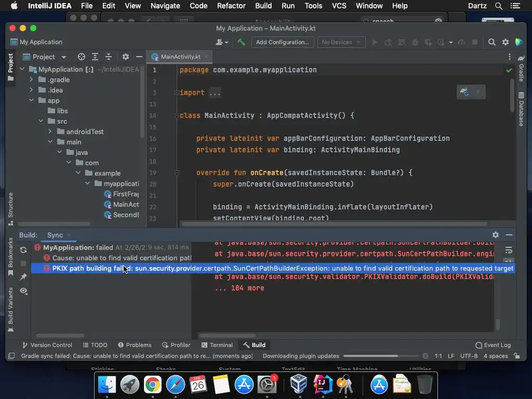Click the Expand All icon in Project panel
This screenshot has height=399, width=532.
tap(95, 57)
